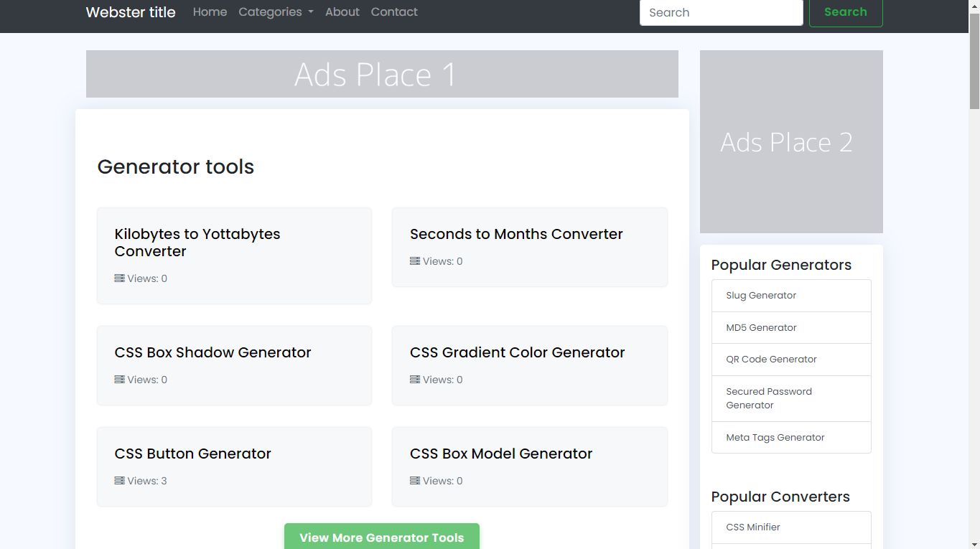980x549 pixels.
Task: Go to the Home page
Action: click(210, 12)
